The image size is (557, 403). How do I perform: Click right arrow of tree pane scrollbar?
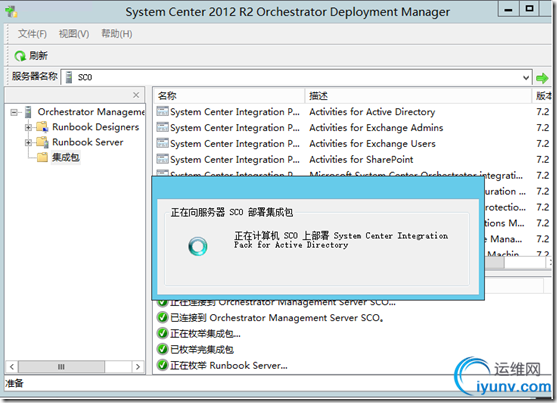137,366
